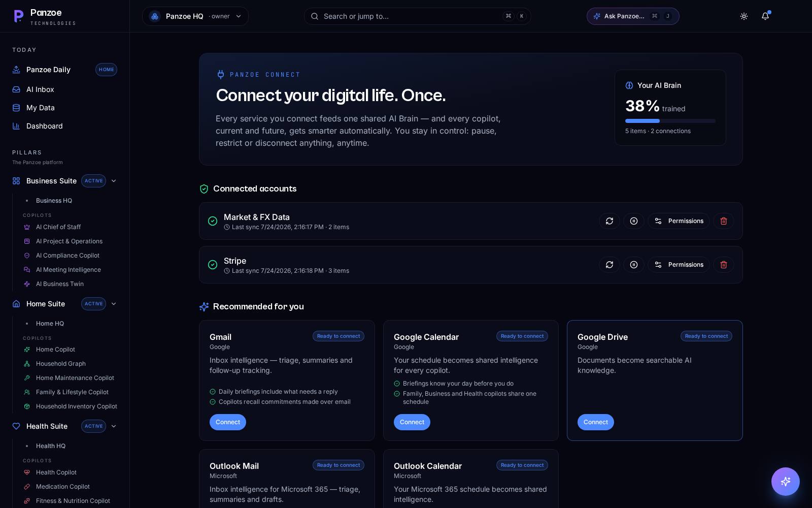The height and width of the screenshot is (508, 812).
Task: Collapse the Home Suite section
Action: tap(114, 304)
